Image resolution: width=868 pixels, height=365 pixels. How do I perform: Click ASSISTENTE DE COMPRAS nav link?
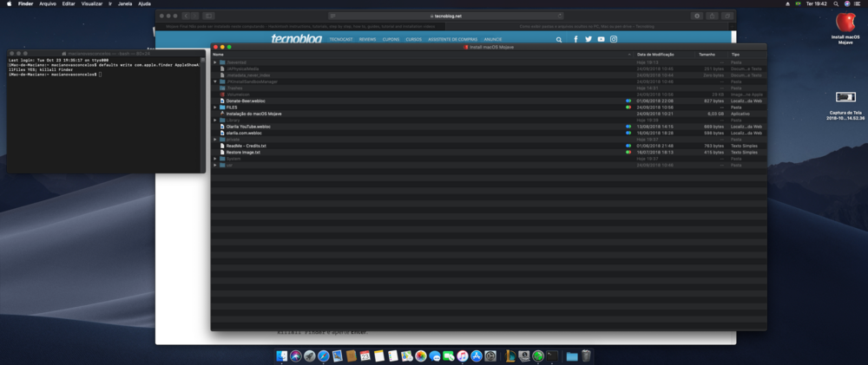pyautogui.click(x=451, y=39)
